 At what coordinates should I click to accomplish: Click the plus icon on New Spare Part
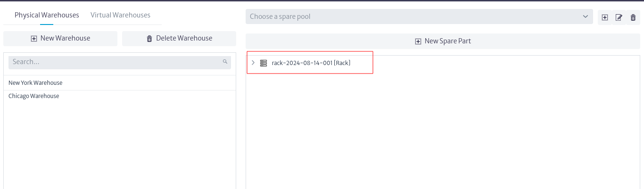(418, 41)
